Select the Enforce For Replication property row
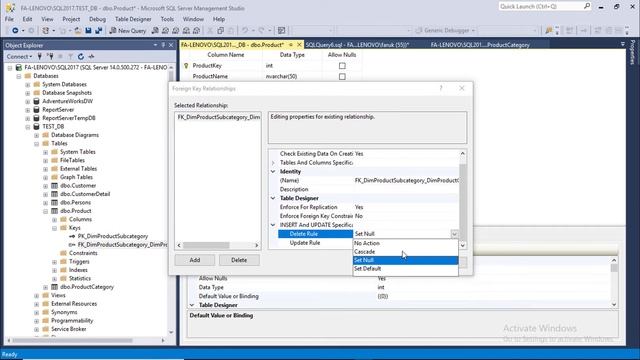This screenshot has width=640, height=360. coord(369,207)
